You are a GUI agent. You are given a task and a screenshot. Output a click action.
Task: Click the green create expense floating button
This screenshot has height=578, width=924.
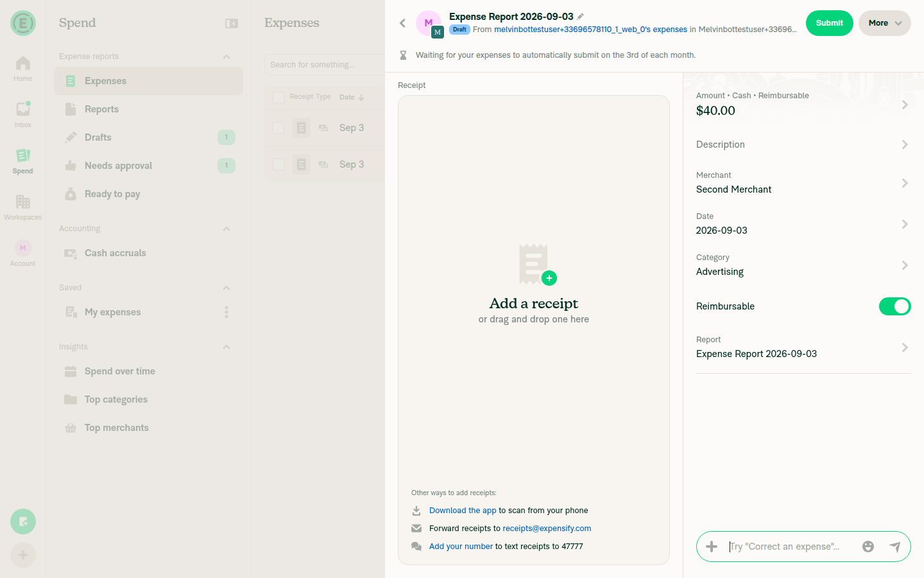[x=23, y=521]
